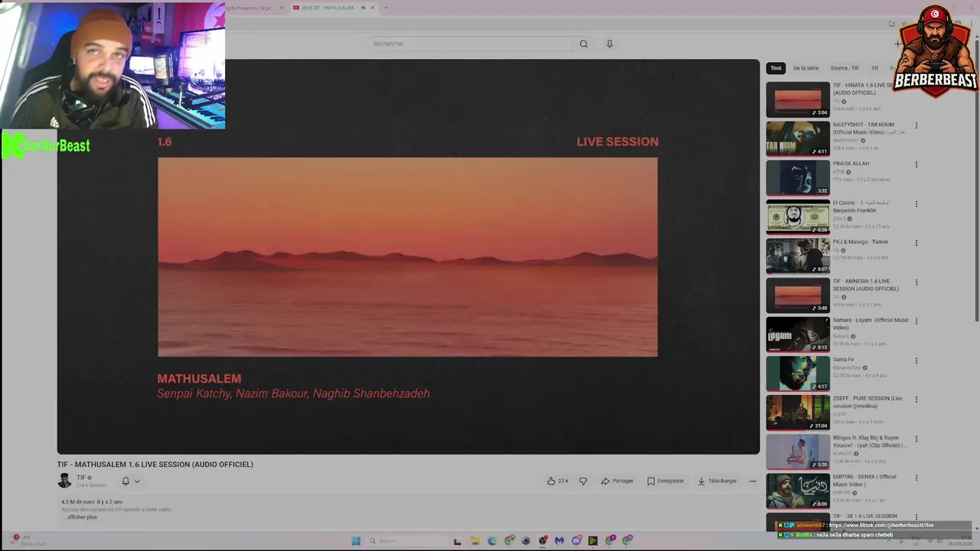
Task: Open Malwarebytes icon in taskbar
Action: coord(560,541)
